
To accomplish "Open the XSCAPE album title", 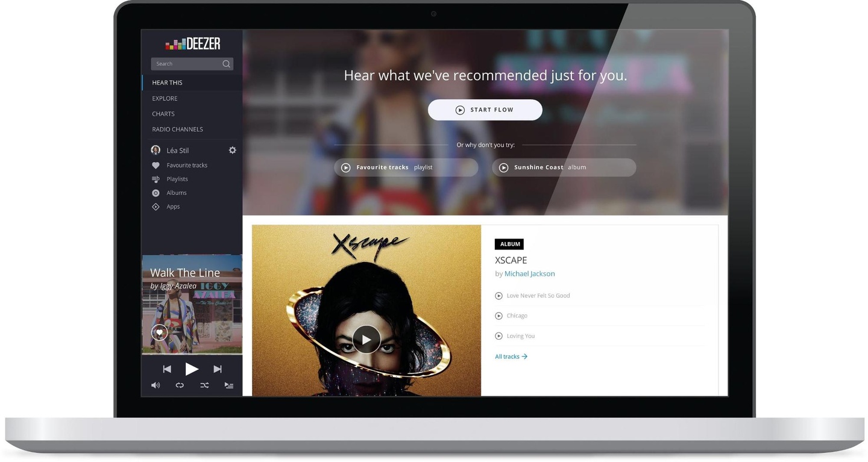I will point(511,260).
